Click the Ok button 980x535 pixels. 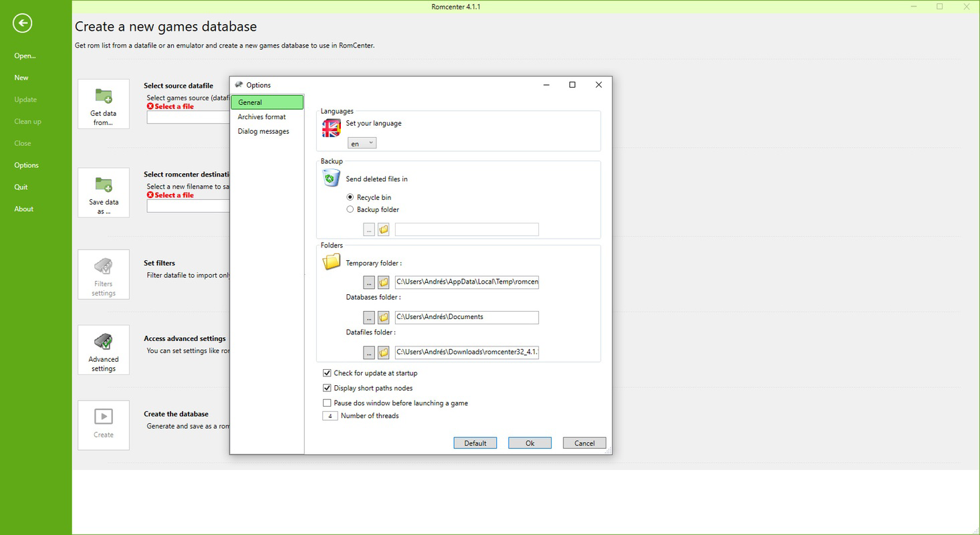530,443
